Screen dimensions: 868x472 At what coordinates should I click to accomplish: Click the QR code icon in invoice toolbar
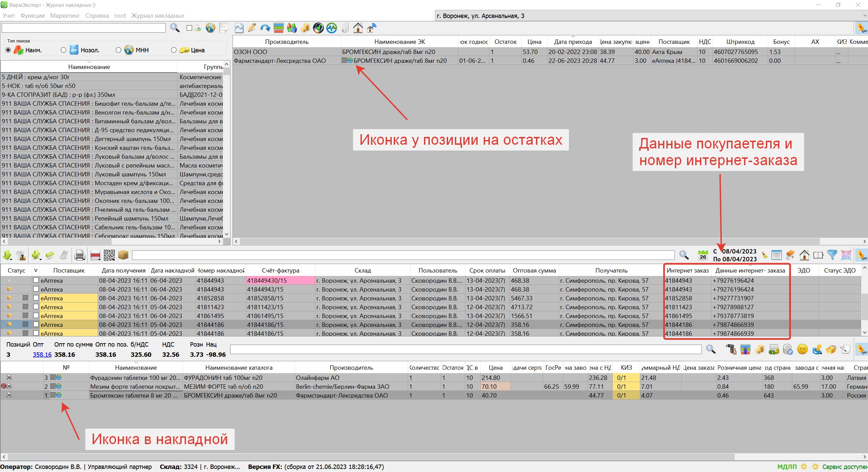(109, 255)
